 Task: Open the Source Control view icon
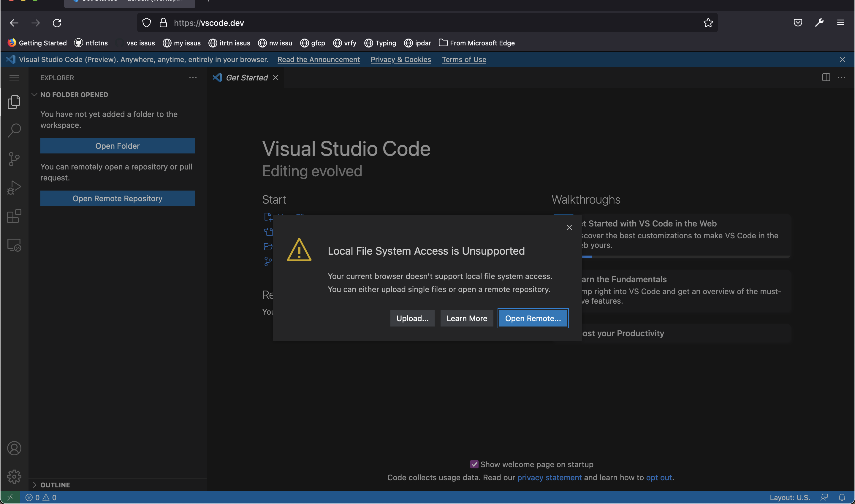tap(14, 159)
